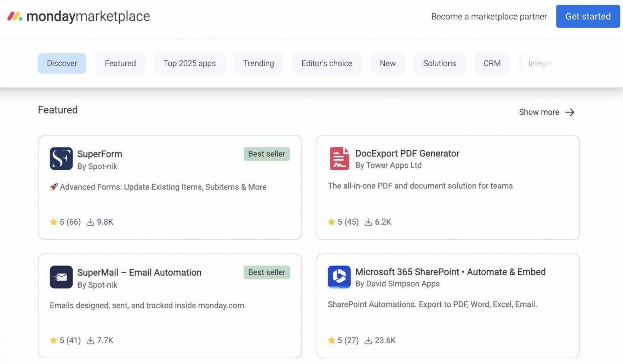
Task: Open SuperMail – Email Automation title
Action: [x=139, y=272]
